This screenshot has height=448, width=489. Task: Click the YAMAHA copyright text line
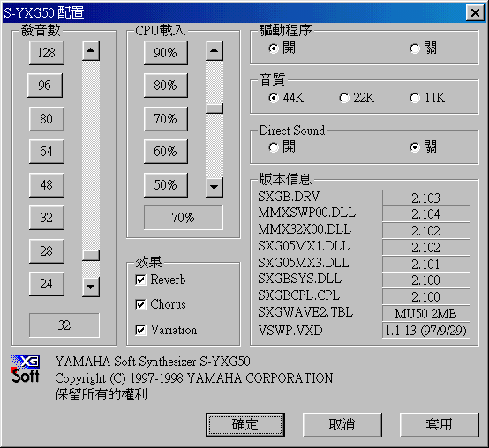[194, 378]
